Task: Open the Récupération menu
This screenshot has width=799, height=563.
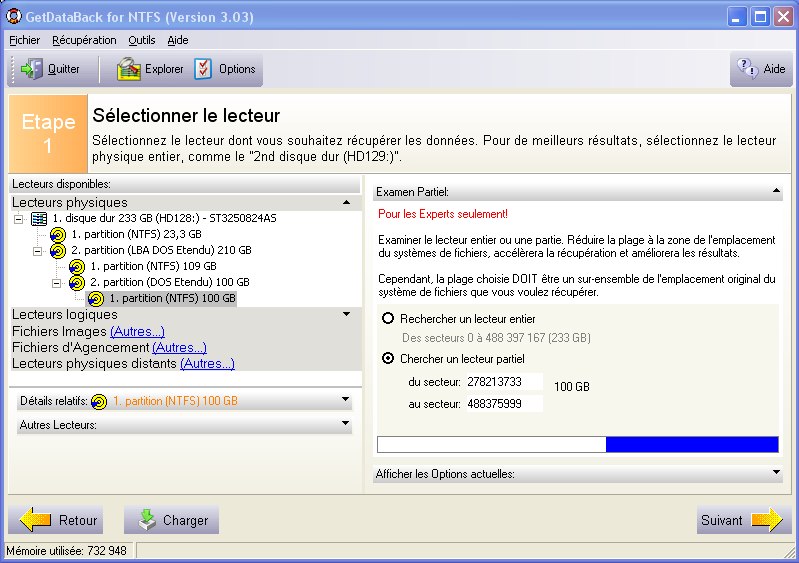Action: [84, 40]
